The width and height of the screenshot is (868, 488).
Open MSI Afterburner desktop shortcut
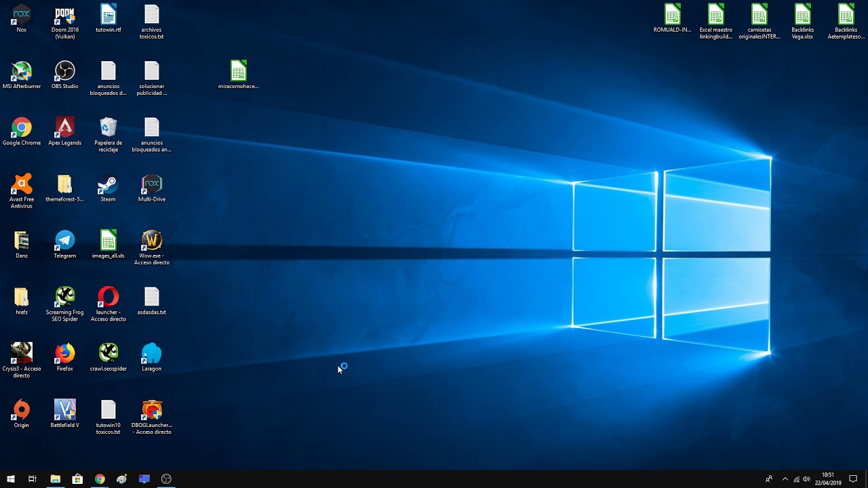[x=22, y=75]
